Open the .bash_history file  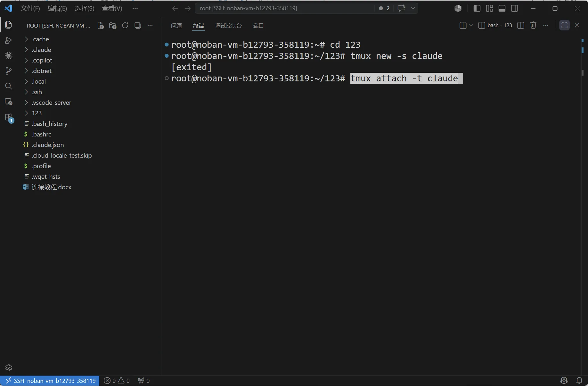(89, 124)
